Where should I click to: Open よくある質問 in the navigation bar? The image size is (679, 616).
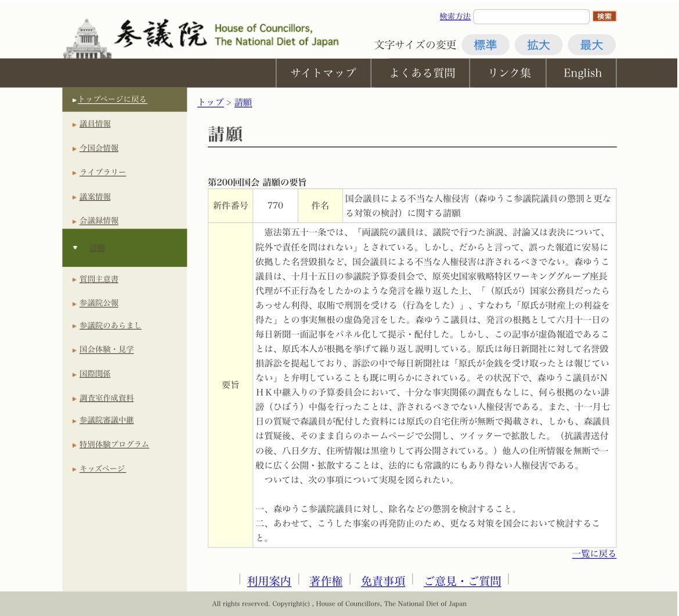pos(422,73)
